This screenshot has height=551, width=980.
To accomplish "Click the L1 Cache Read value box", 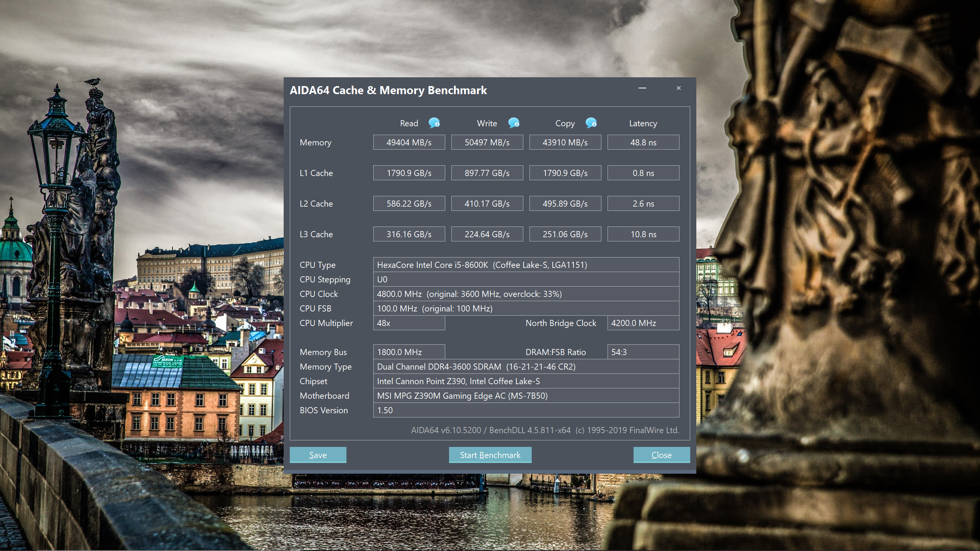I will tap(409, 173).
